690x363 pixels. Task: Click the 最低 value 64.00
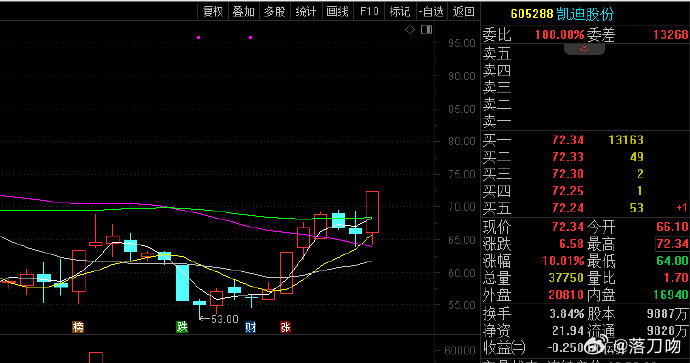click(672, 260)
